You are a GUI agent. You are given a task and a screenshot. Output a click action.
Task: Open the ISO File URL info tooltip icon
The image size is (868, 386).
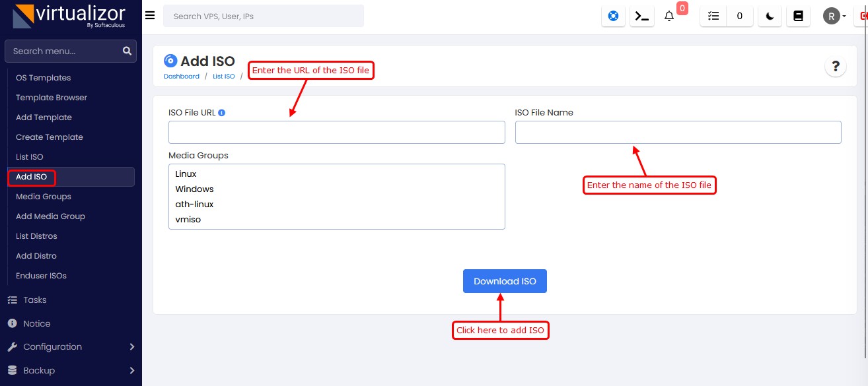coord(221,112)
